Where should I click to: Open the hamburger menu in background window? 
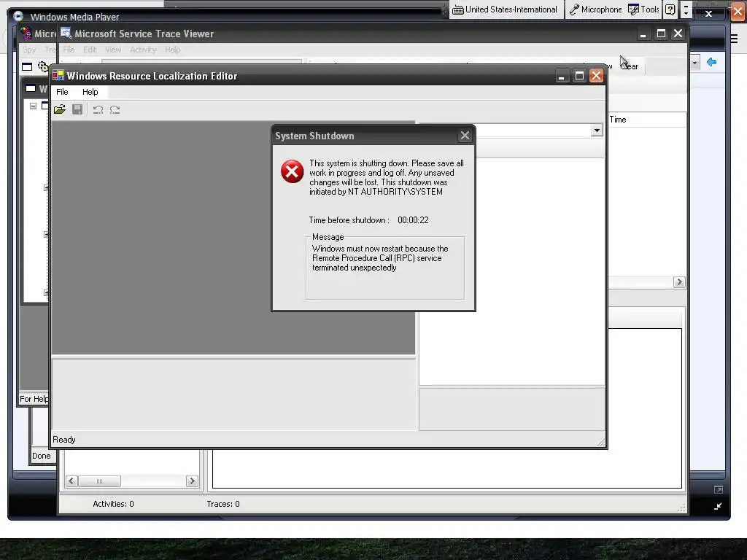(734, 39)
